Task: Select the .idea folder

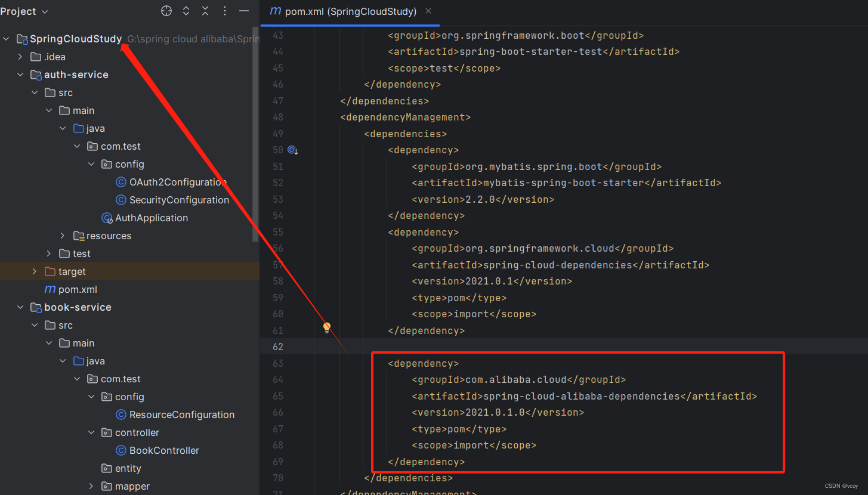Action: pos(55,57)
